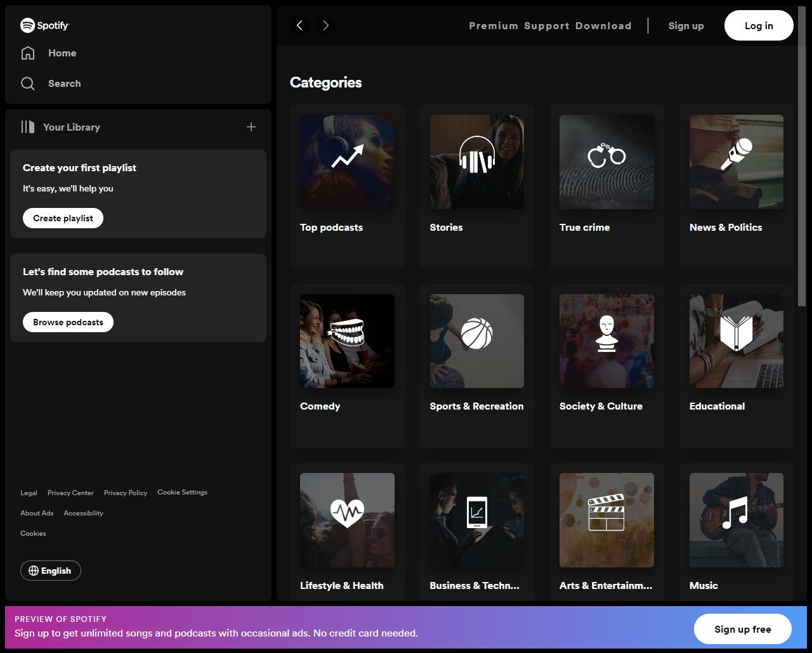Open the Top podcasts thumbnail

pos(347,162)
